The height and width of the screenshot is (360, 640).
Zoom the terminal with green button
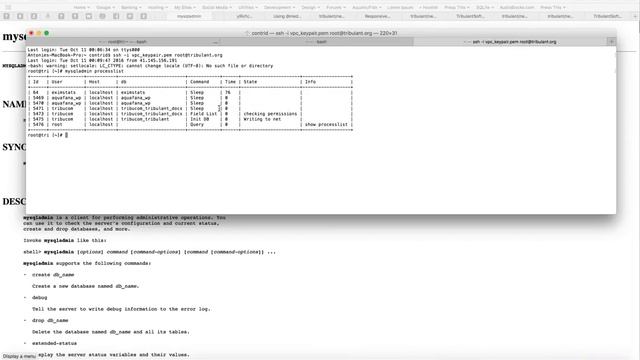click(x=47, y=33)
